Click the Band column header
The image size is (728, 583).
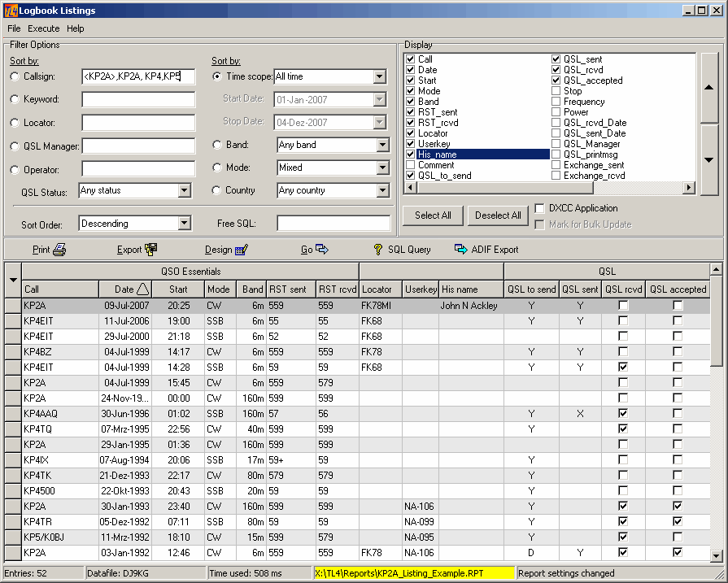251,289
